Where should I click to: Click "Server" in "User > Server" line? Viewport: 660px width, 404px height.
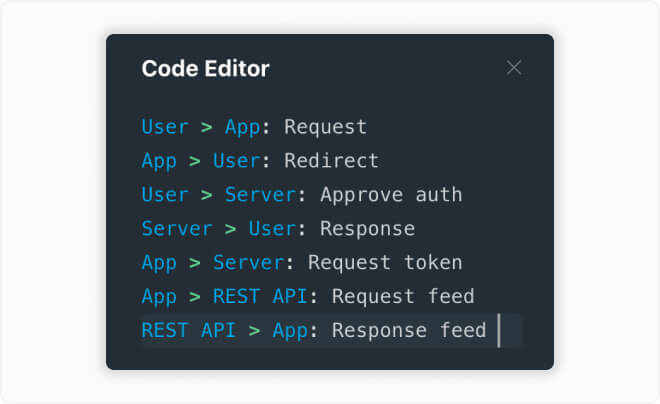click(x=260, y=195)
